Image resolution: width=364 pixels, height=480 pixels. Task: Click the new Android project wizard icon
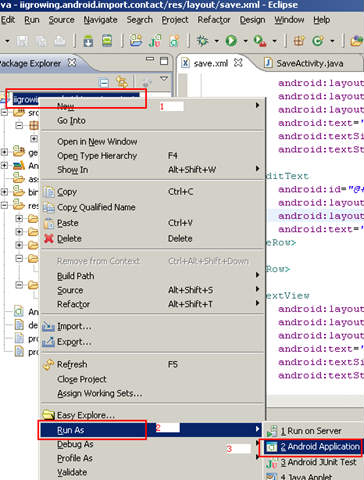[136, 41]
